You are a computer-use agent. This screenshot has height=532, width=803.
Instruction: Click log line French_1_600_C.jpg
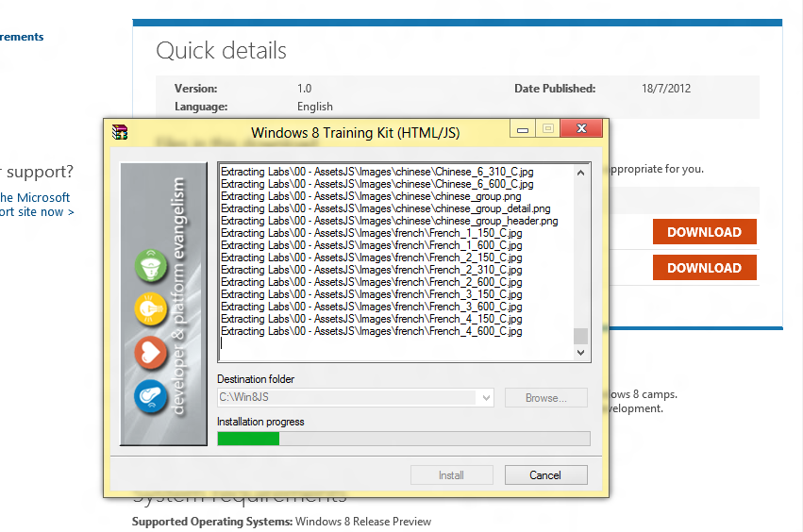click(x=371, y=245)
